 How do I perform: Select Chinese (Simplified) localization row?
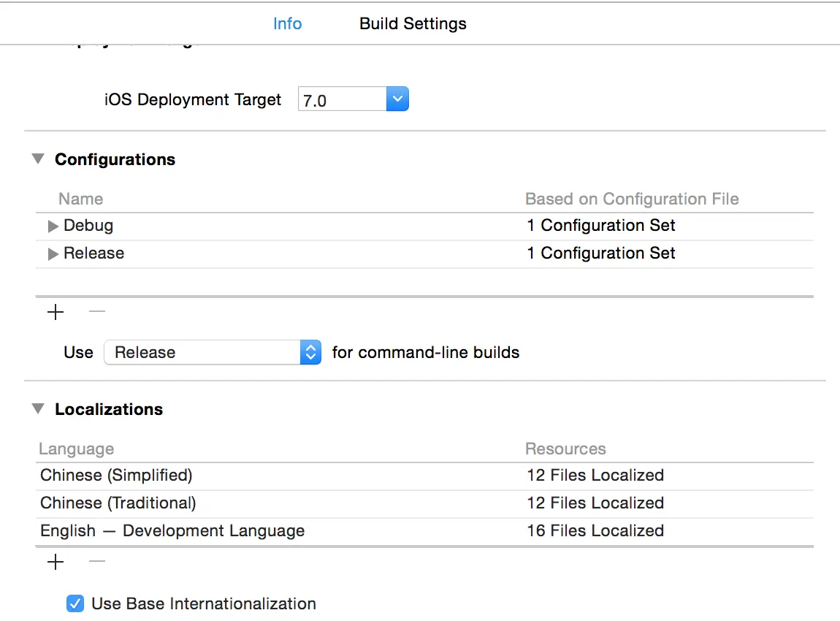(116, 476)
